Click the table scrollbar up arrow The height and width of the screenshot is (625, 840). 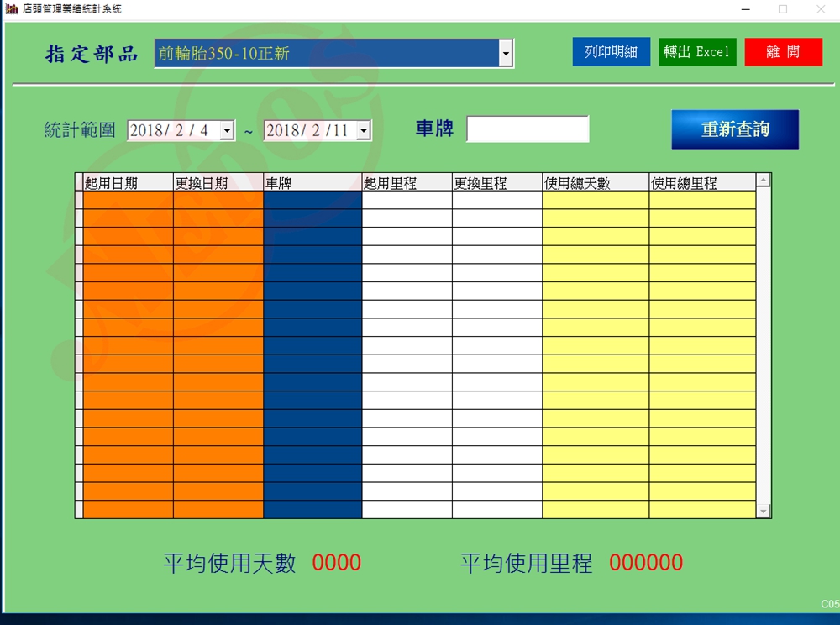pyautogui.click(x=763, y=180)
